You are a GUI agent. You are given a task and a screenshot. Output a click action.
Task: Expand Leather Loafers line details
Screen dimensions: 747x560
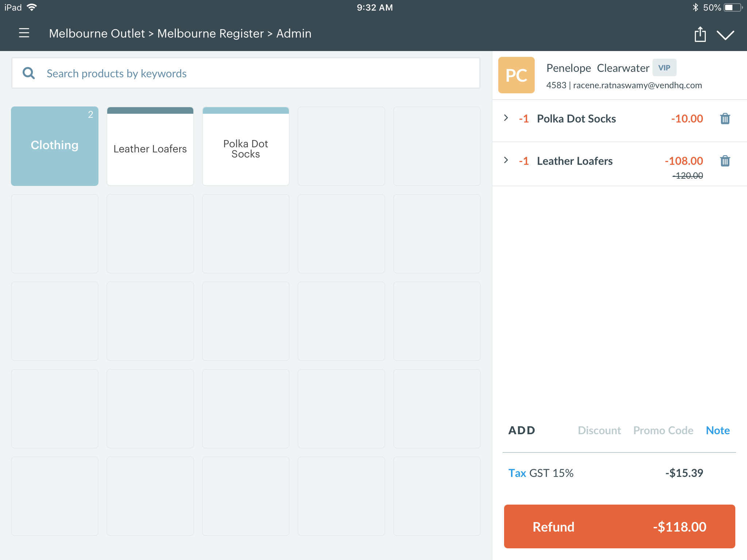pos(506,160)
